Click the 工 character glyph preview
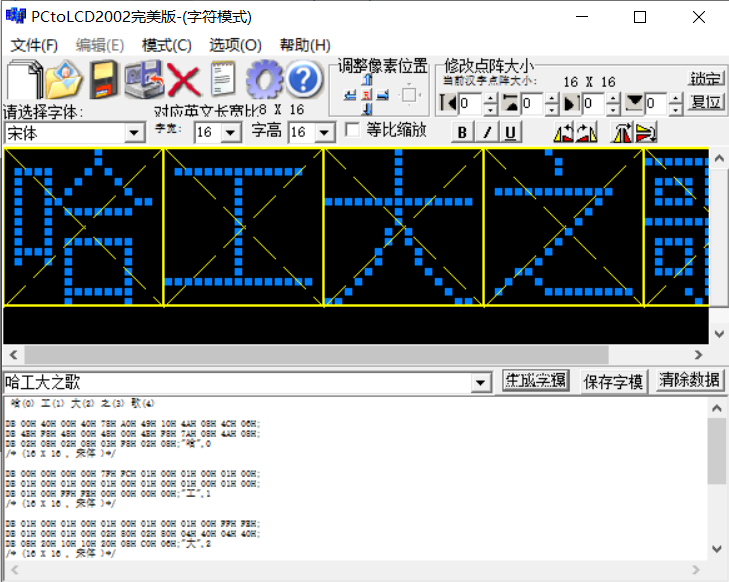 coord(243,227)
